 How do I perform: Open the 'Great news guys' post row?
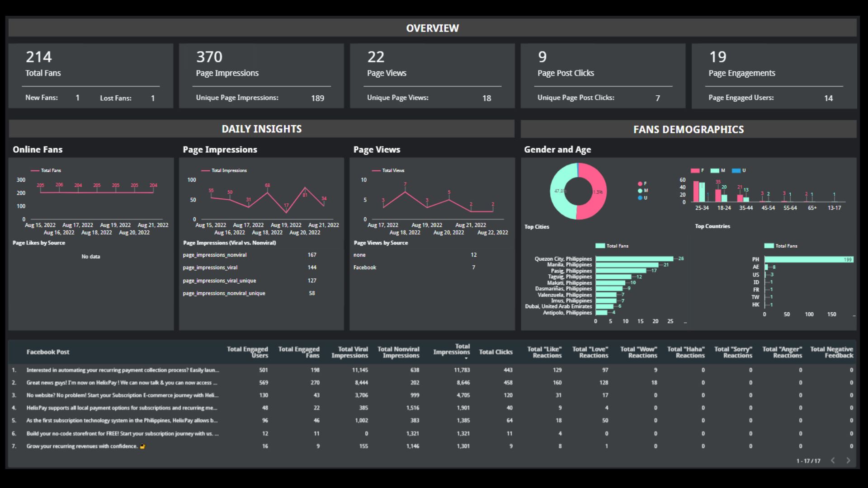pos(122,383)
